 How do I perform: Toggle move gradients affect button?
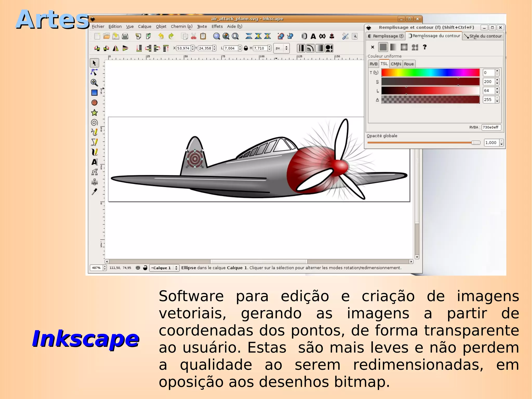[320, 48]
